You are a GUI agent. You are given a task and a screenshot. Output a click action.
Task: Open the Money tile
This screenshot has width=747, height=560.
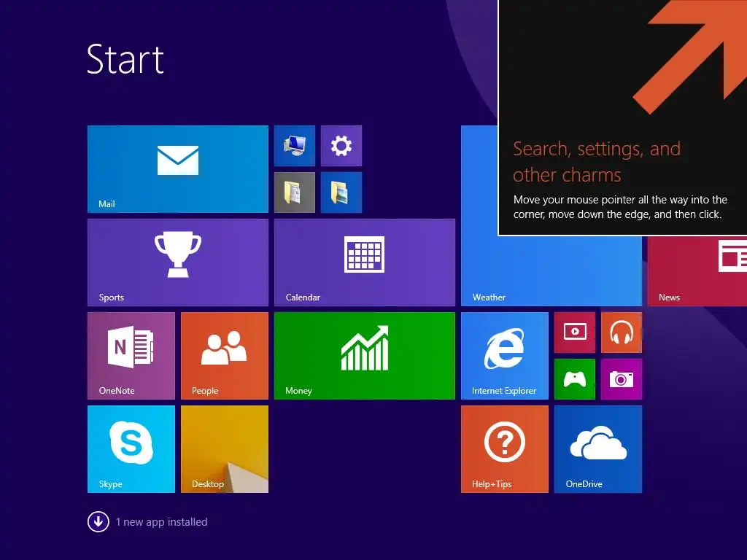pyautogui.click(x=365, y=356)
